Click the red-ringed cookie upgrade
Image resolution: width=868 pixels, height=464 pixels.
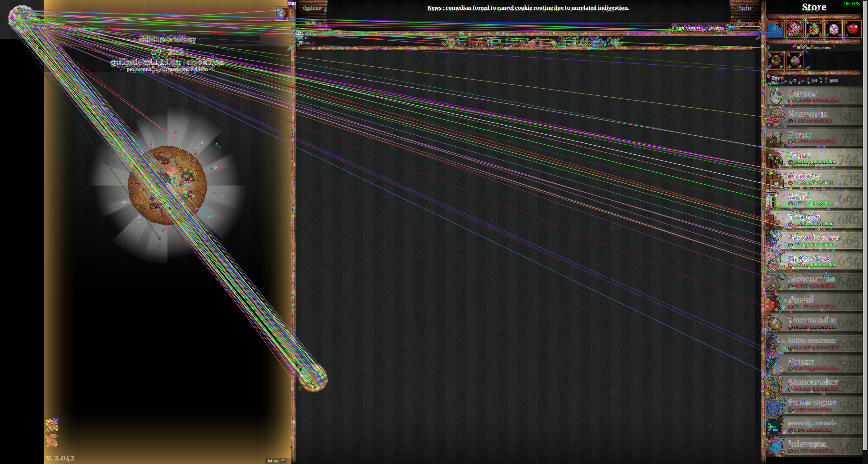pos(794,29)
